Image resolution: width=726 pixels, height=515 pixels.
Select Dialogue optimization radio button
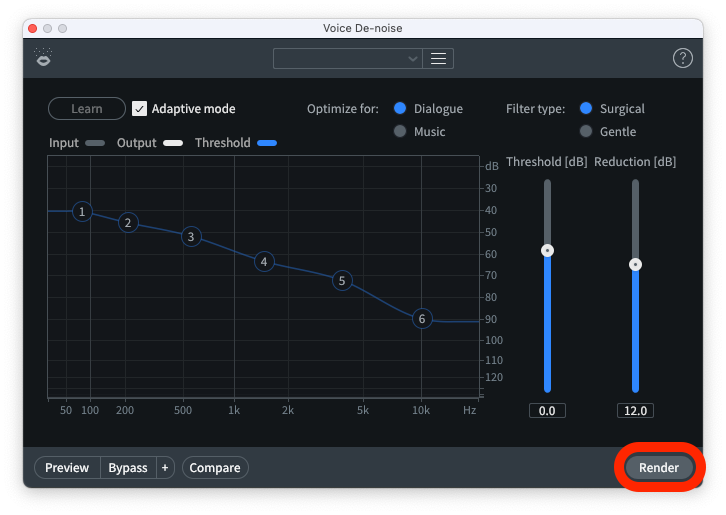click(x=400, y=108)
